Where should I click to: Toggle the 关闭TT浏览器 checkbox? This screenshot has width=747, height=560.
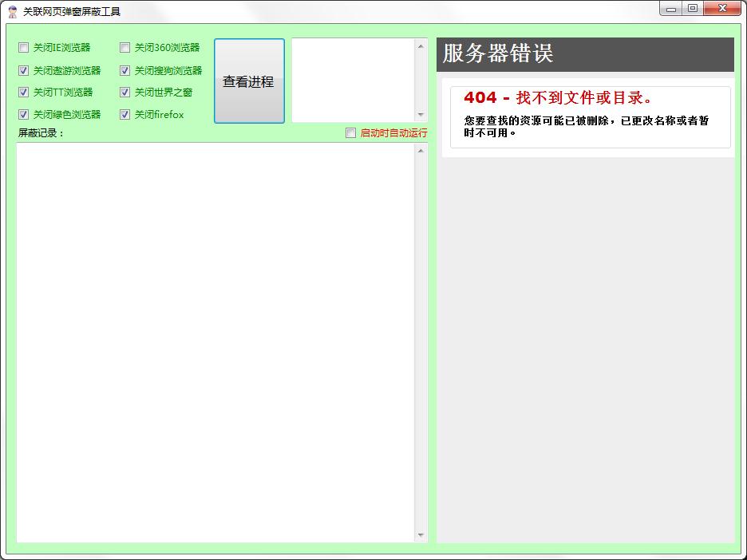click(24, 93)
